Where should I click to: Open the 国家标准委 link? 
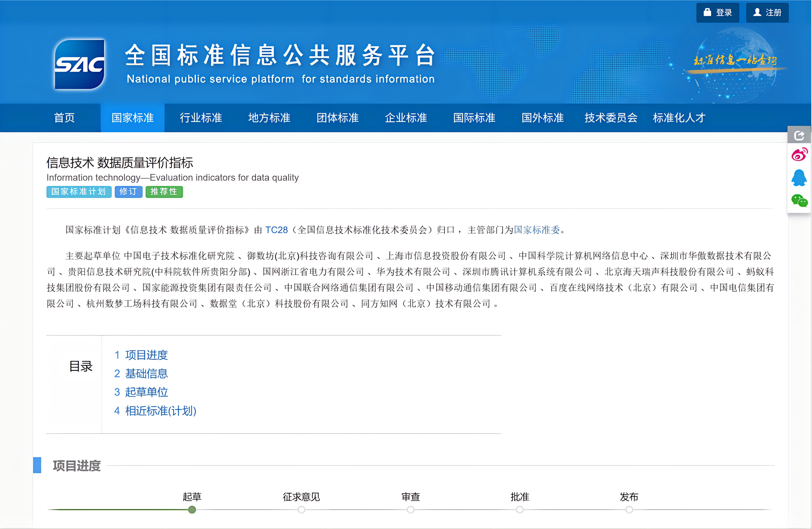(537, 230)
